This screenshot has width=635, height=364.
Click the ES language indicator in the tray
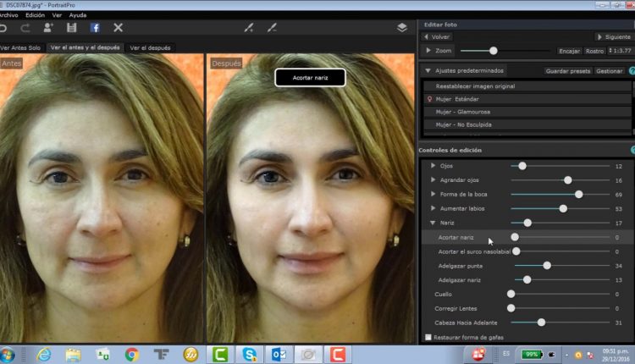point(506,354)
